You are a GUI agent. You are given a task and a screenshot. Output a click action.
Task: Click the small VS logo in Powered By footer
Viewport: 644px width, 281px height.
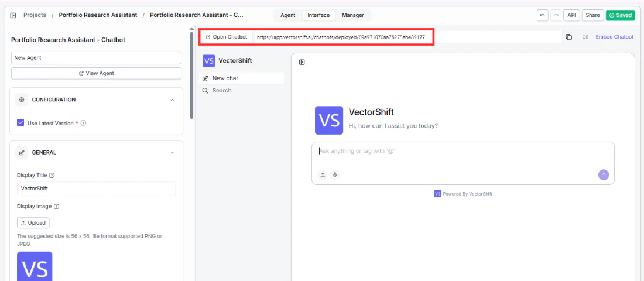pyautogui.click(x=437, y=194)
